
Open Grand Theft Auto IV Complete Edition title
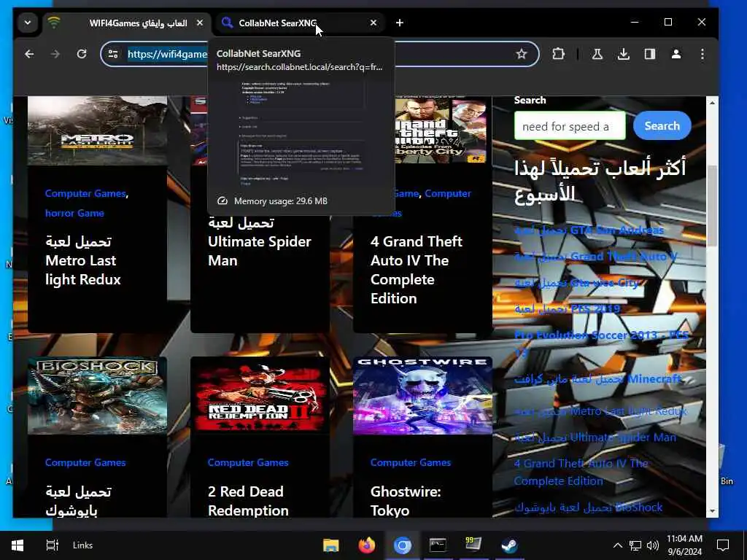(417, 270)
